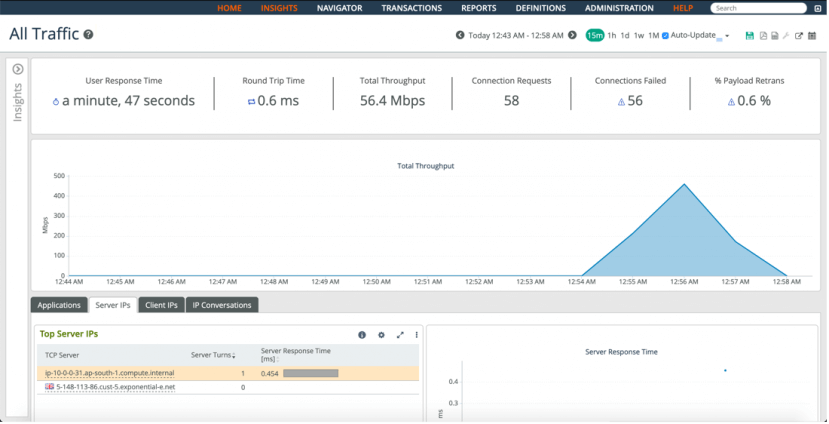Screen dimensions: 829x424
Task: Open Top Server IPs more options menu
Action: pyautogui.click(x=417, y=335)
